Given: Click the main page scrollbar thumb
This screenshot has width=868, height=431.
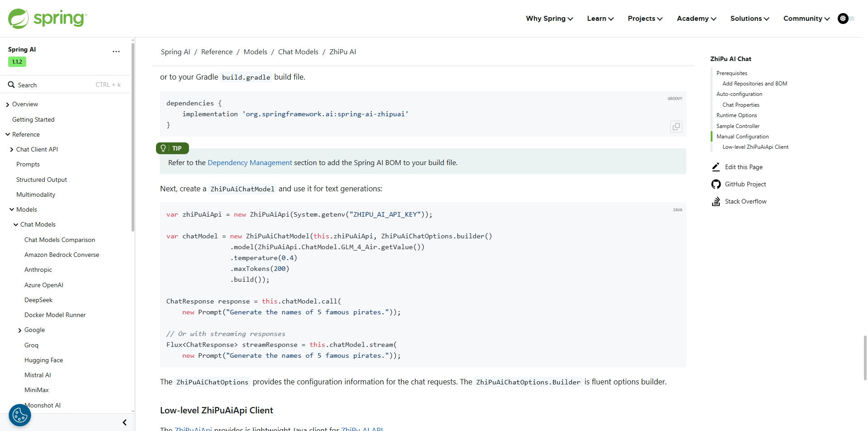Looking at the screenshot, I should coord(865,358).
